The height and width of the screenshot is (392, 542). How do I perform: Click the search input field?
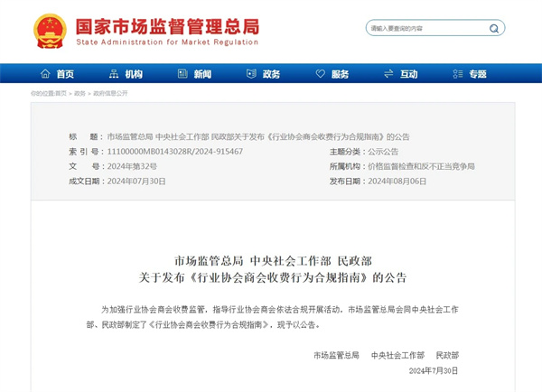pos(425,28)
